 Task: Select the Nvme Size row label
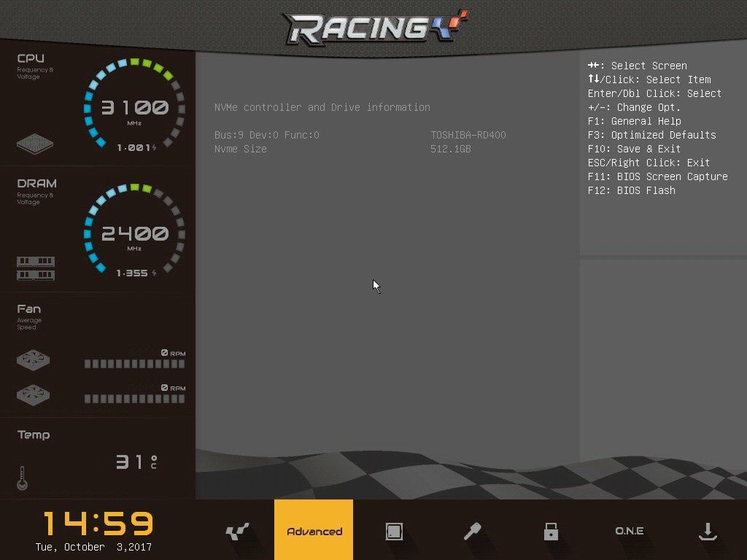[241, 149]
